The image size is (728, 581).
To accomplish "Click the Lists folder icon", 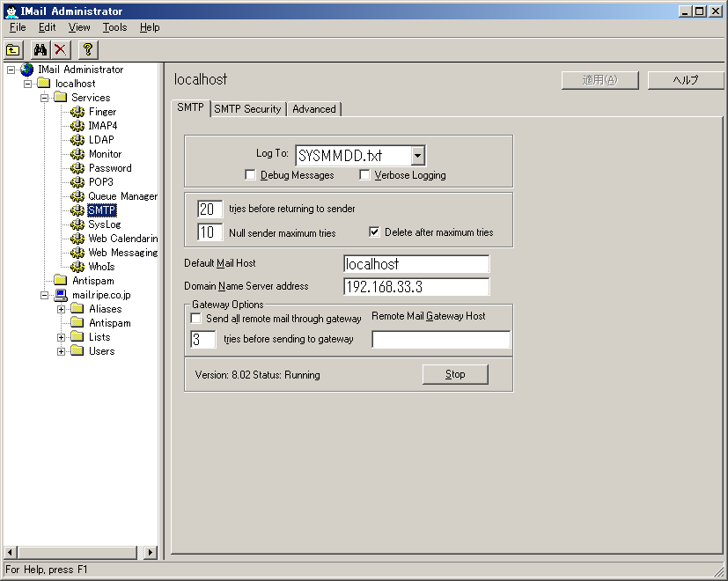I will point(77,337).
